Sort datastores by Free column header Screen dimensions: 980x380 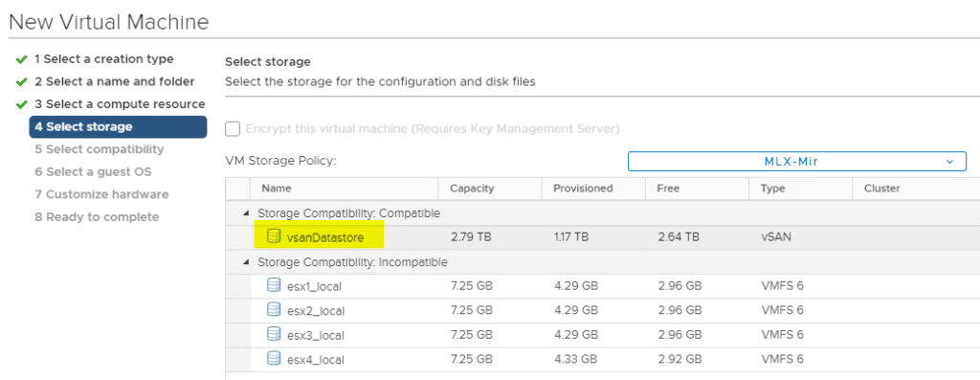tap(668, 189)
